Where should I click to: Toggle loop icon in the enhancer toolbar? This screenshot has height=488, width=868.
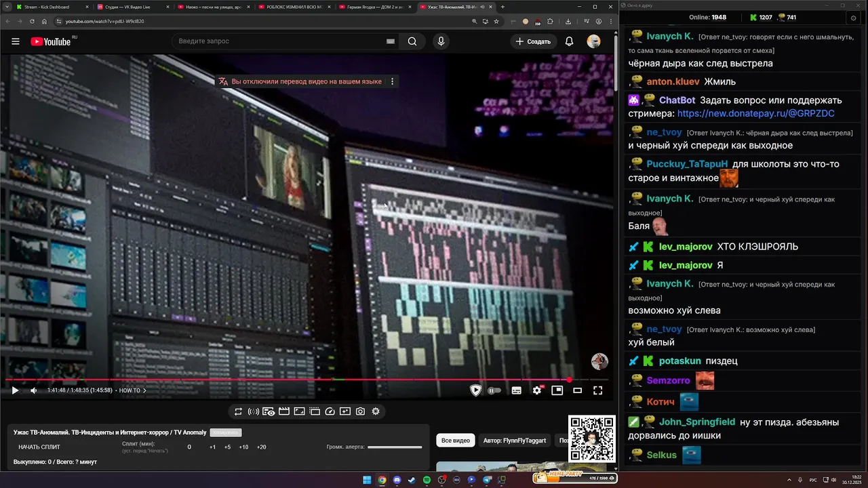point(238,411)
